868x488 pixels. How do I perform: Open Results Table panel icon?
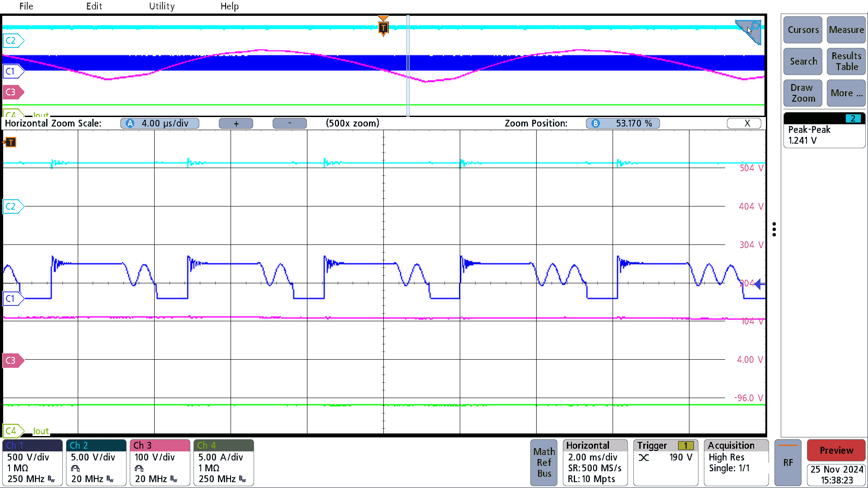pos(845,61)
